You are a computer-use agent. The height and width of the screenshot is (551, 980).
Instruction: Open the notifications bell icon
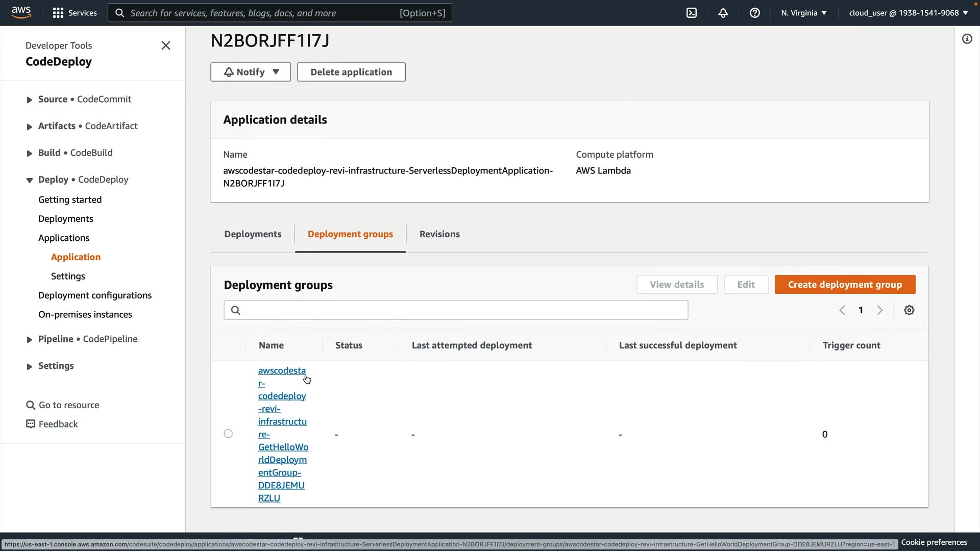pyautogui.click(x=723, y=13)
